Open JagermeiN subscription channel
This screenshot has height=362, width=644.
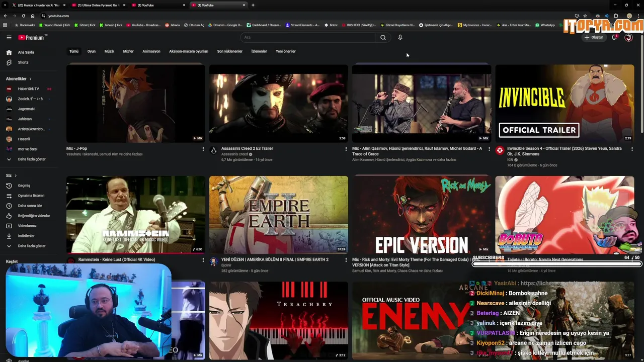[26, 109]
